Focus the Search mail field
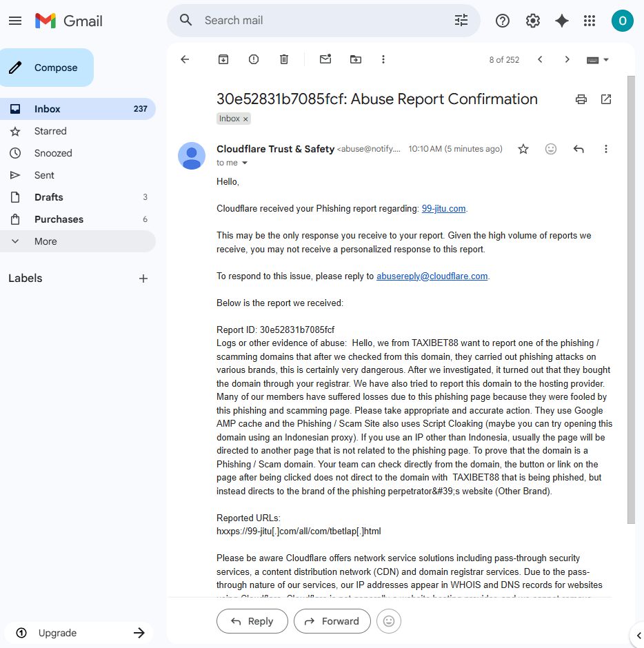The height and width of the screenshot is (648, 644). pos(323,20)
